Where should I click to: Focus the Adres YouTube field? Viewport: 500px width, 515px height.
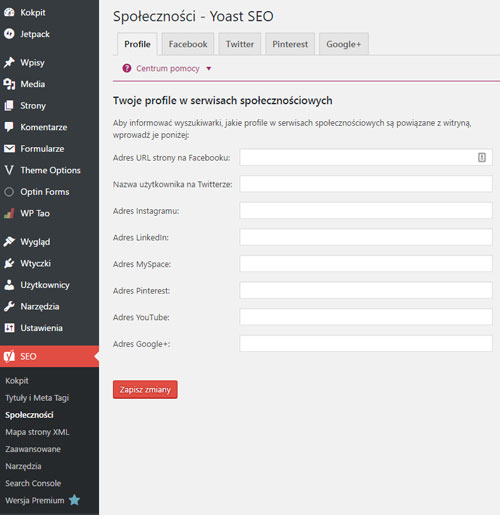(366, 317)
